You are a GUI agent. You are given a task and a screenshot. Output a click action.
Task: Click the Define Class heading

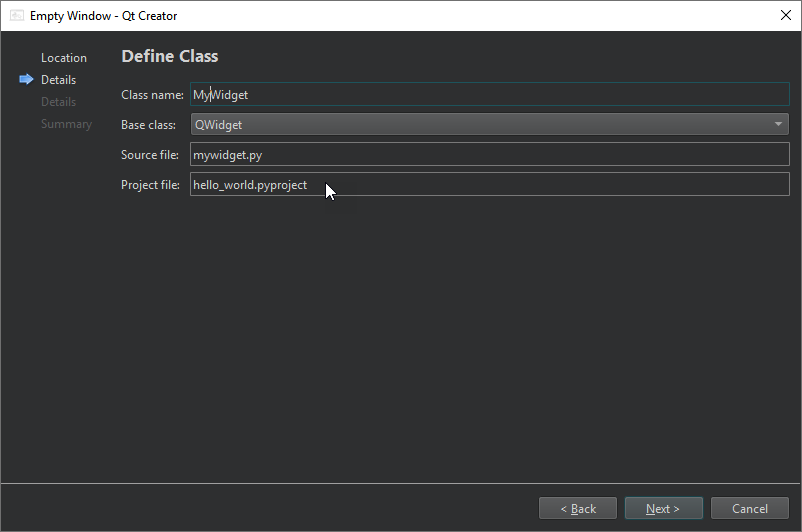tap(170, 57)
